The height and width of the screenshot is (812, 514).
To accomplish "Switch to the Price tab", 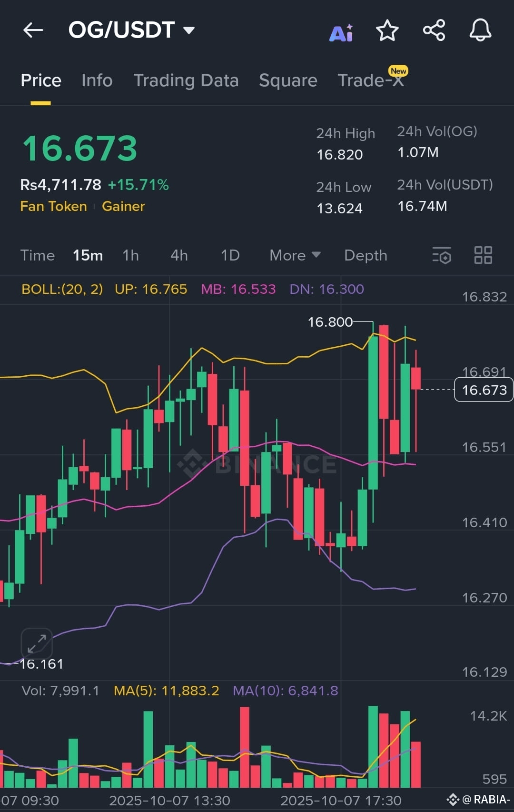I will click(41, 80).
